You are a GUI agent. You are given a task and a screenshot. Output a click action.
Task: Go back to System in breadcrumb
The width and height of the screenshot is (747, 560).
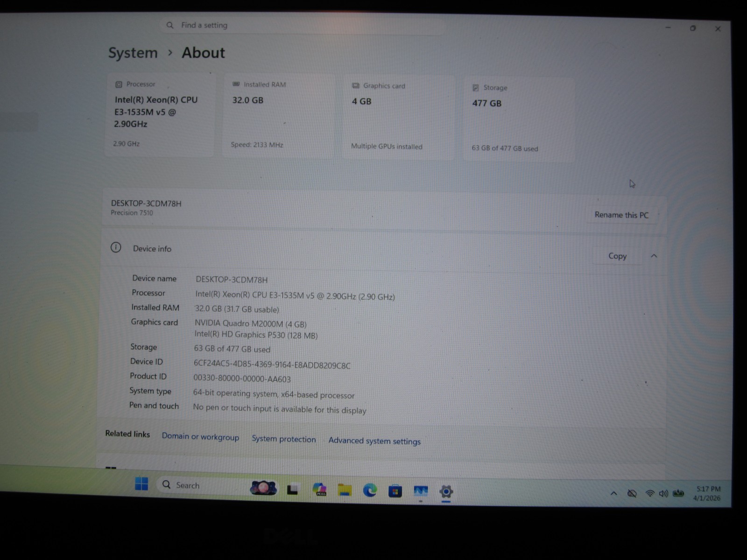[x=133, y=53]
